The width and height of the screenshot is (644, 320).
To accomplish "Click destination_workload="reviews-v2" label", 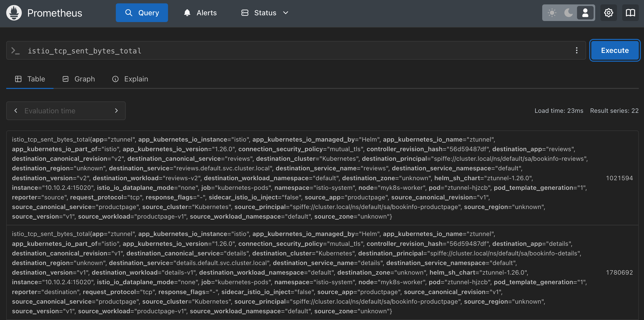I will [147, 178].
